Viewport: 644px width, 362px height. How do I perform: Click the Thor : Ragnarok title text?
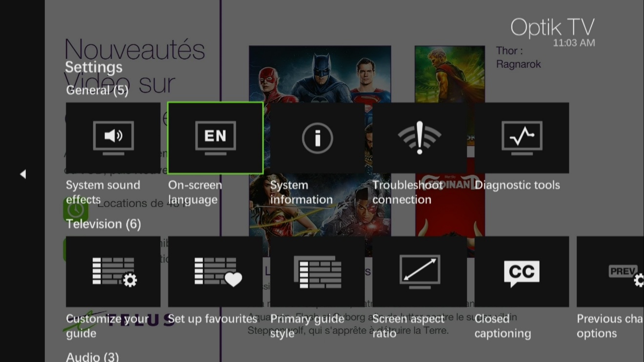pos(519,57)
